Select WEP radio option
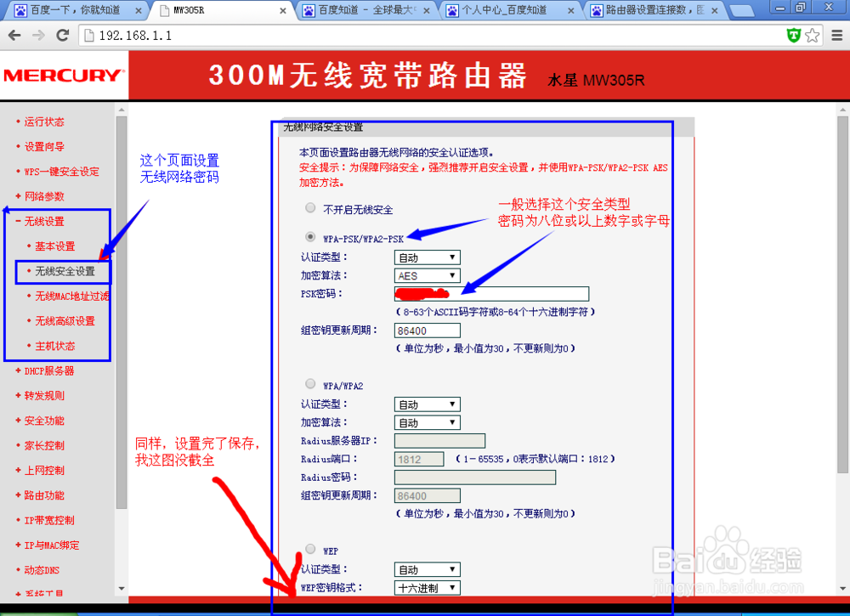The height and width of the screenshot is (616, 850). point(310,549)
